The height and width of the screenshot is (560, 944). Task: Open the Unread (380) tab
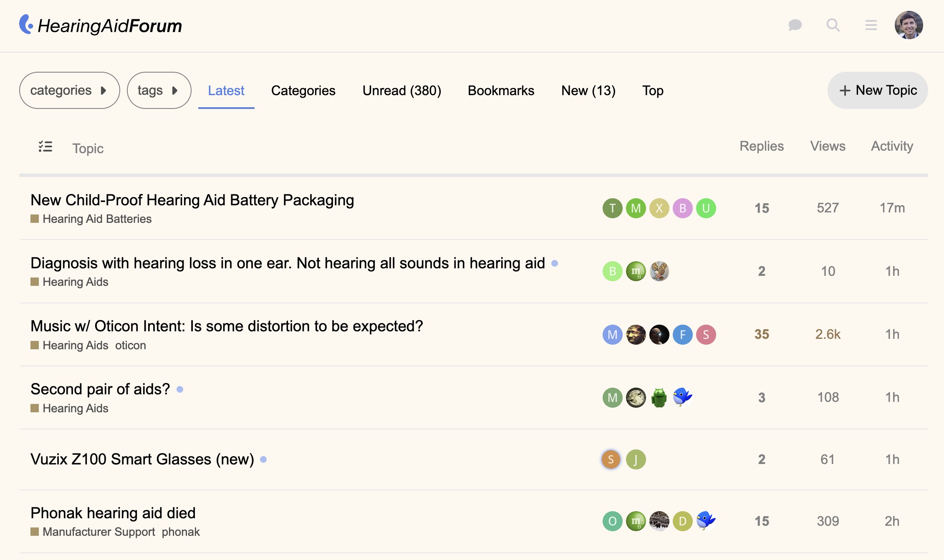pos(402,91)
